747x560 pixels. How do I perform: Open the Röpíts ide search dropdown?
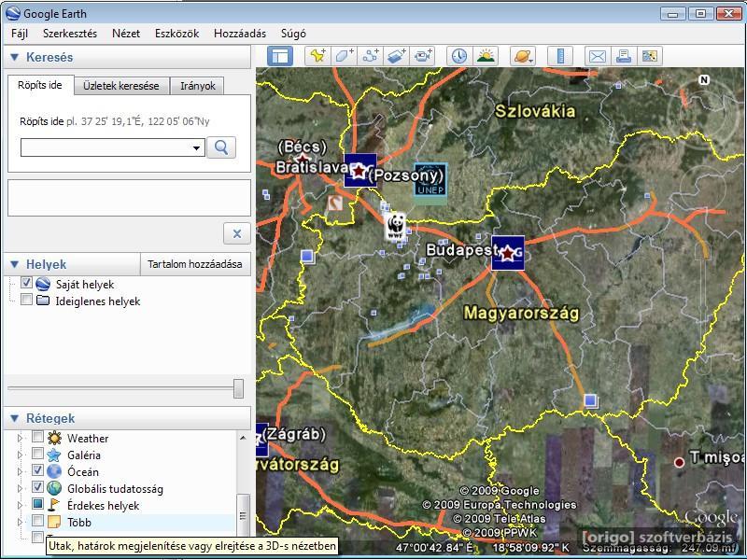(196, 148)
